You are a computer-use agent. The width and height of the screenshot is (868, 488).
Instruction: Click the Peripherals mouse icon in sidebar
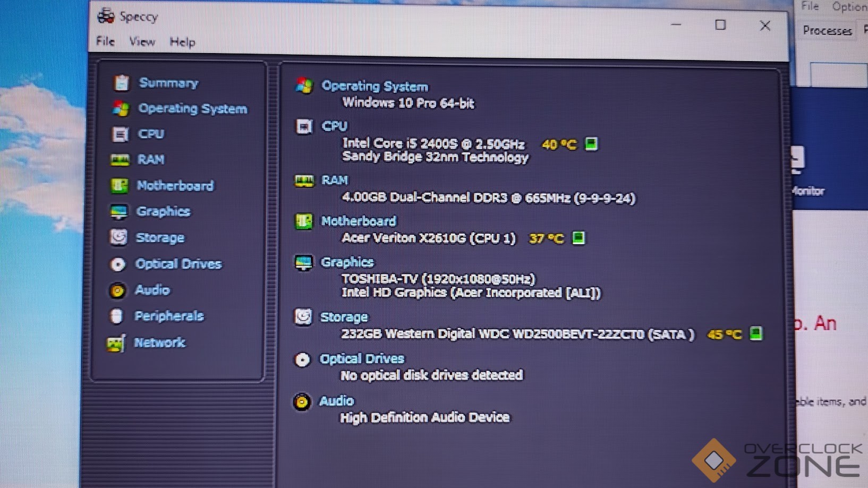point(116,316)
